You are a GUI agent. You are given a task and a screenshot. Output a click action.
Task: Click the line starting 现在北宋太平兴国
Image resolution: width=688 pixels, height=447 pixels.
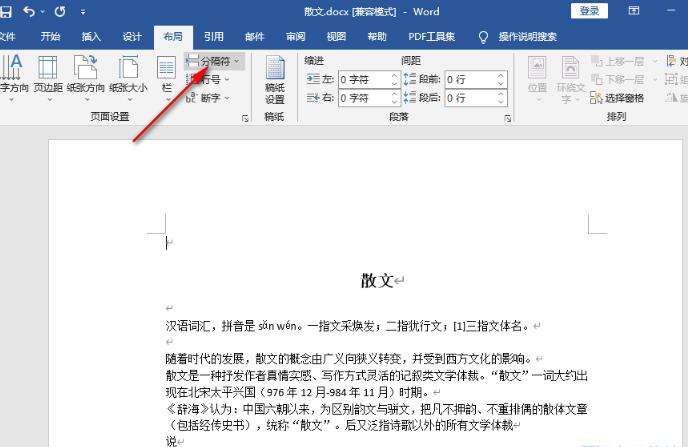click(298, 392)
